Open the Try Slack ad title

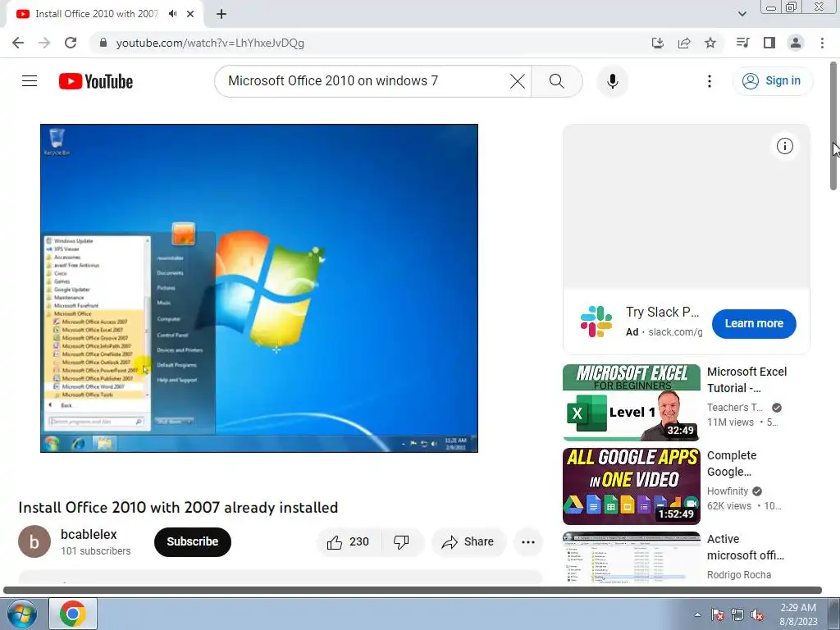tap(662, 312)
